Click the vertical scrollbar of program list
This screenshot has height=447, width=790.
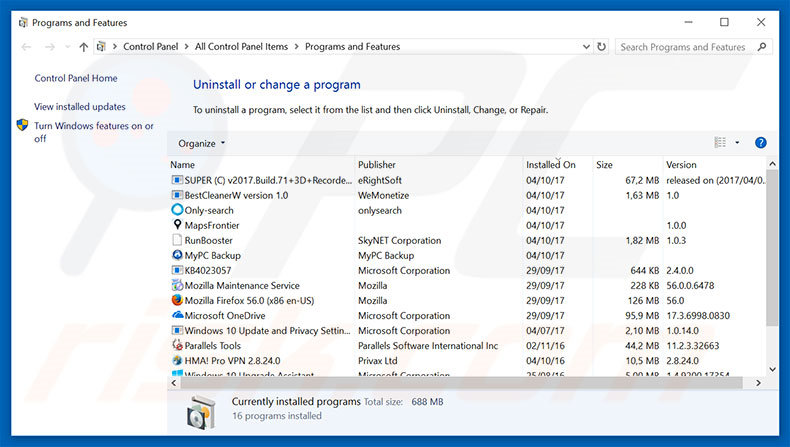771,250
